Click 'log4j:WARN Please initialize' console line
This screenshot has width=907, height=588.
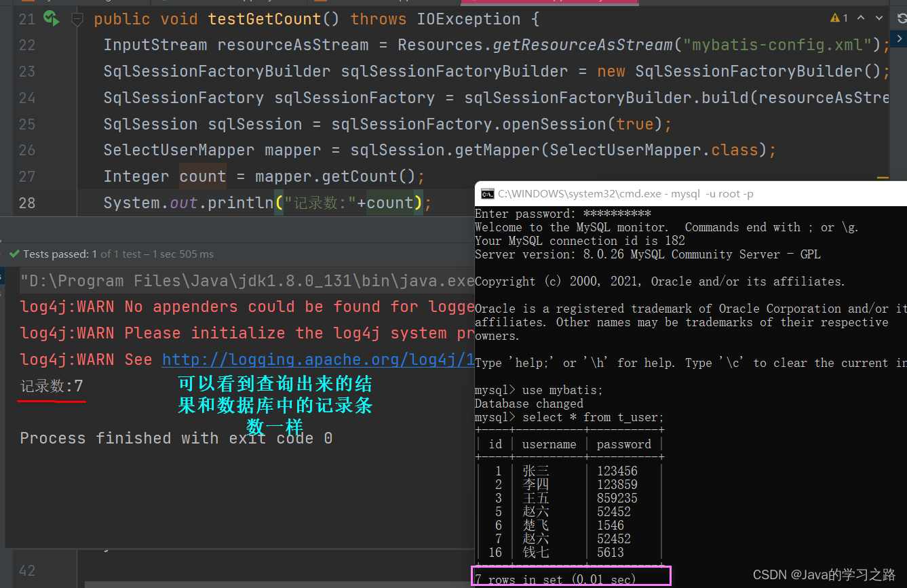(x=247, y=334)
